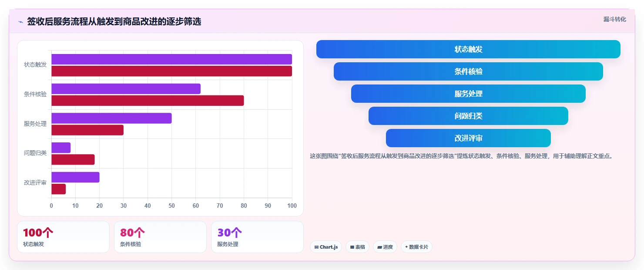Open the 80个 条件核验 stat card
Image resolution: width=644 pixels, height=270 pixels.
(x=160, y=237)
